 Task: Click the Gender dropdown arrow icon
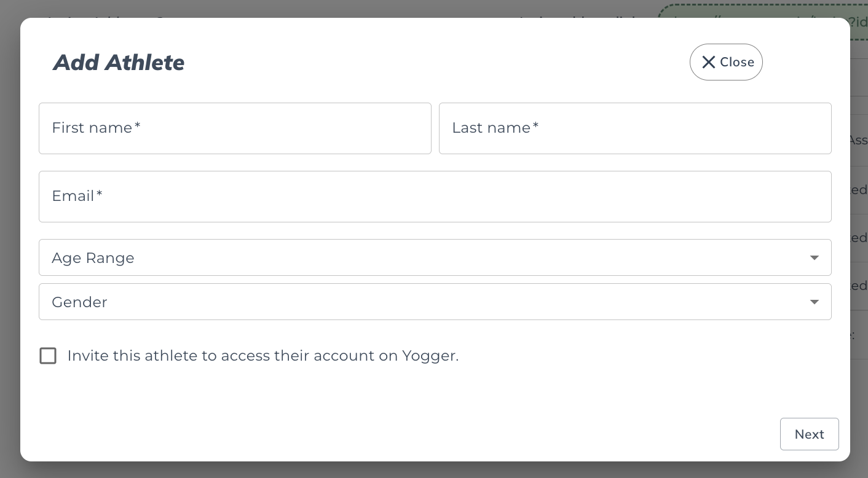click(x=814, y=302)
